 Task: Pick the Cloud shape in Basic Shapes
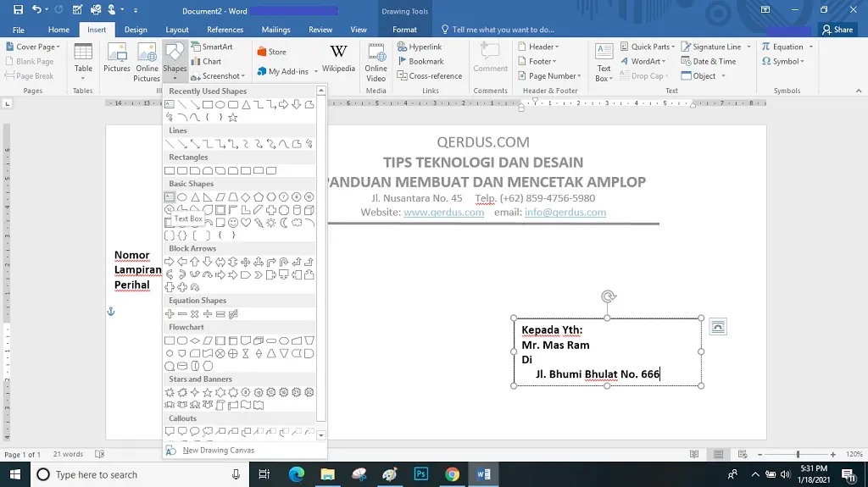(x=297, y=223)
